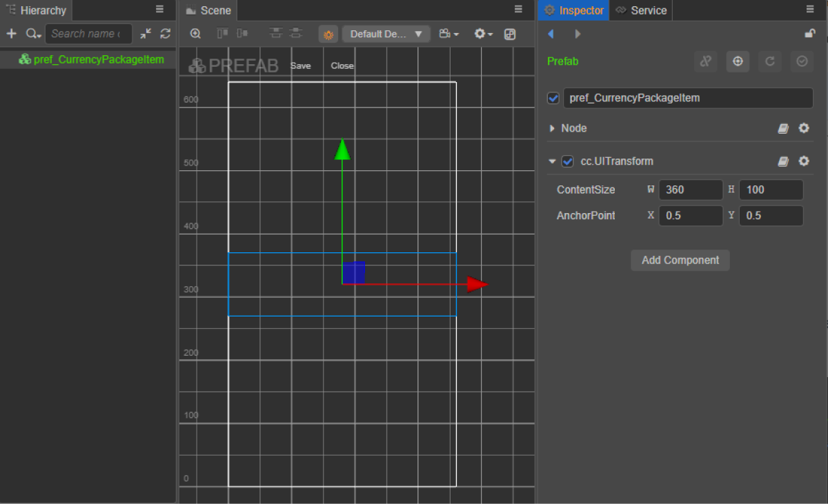Click the refresh icon in Hierarchy panel

click(x=165, y=34)
